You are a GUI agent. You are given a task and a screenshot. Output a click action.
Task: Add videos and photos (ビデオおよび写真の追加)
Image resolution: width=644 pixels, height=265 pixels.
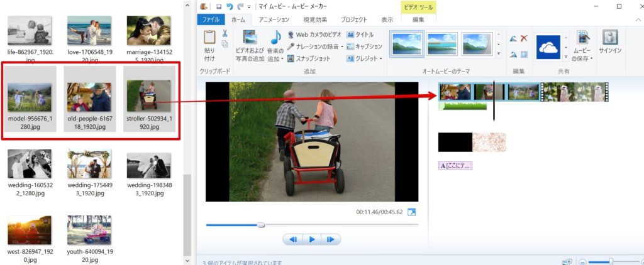(x=250, y=46)
